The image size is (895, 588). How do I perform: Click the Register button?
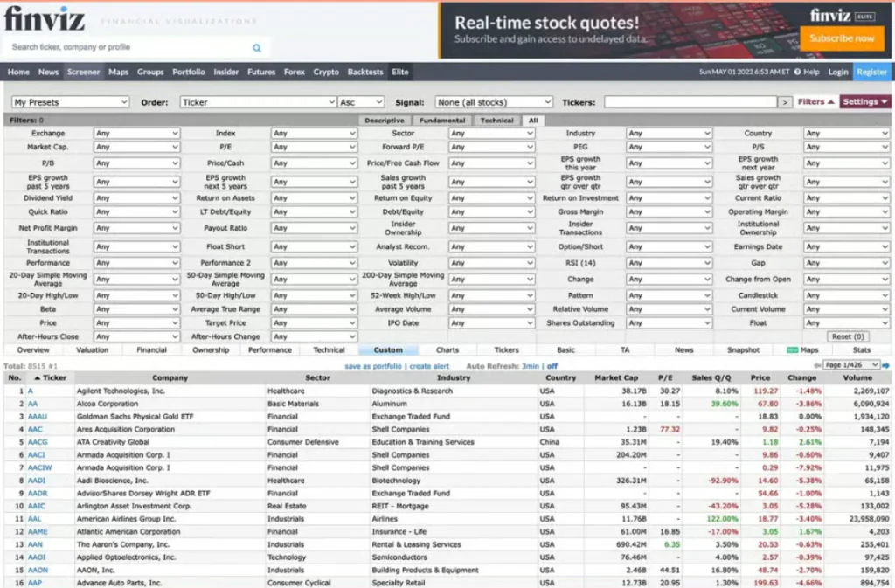click(x=871, y=72)
